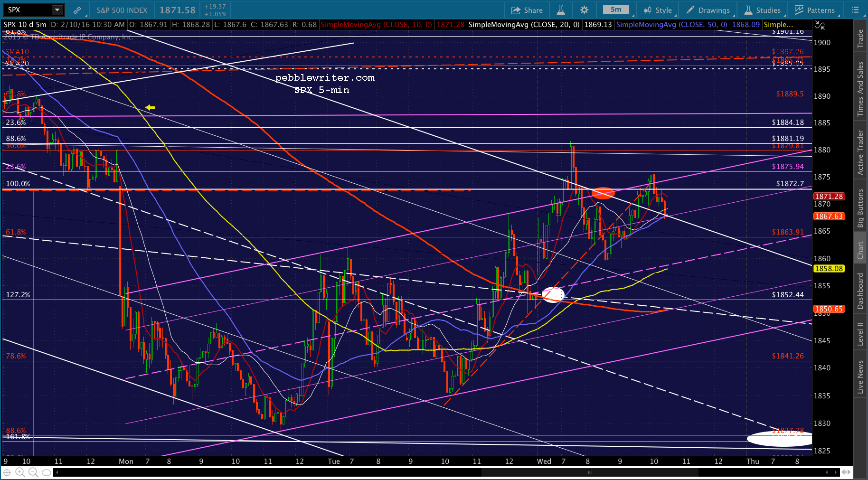Open the Times And Sales side tab
868x480 pixels.
click(x=860, y=89)
